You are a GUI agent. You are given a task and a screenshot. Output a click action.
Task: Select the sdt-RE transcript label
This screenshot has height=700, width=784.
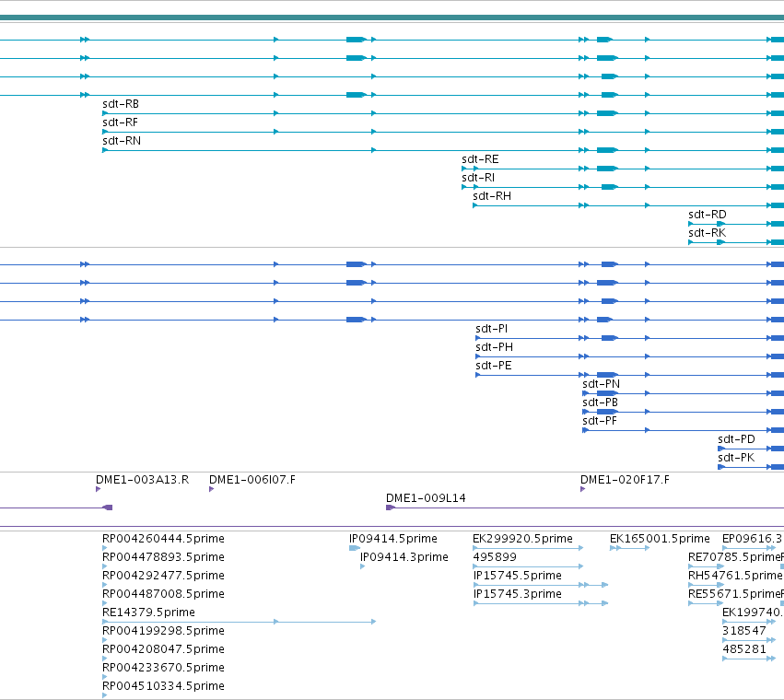[480, 159]
